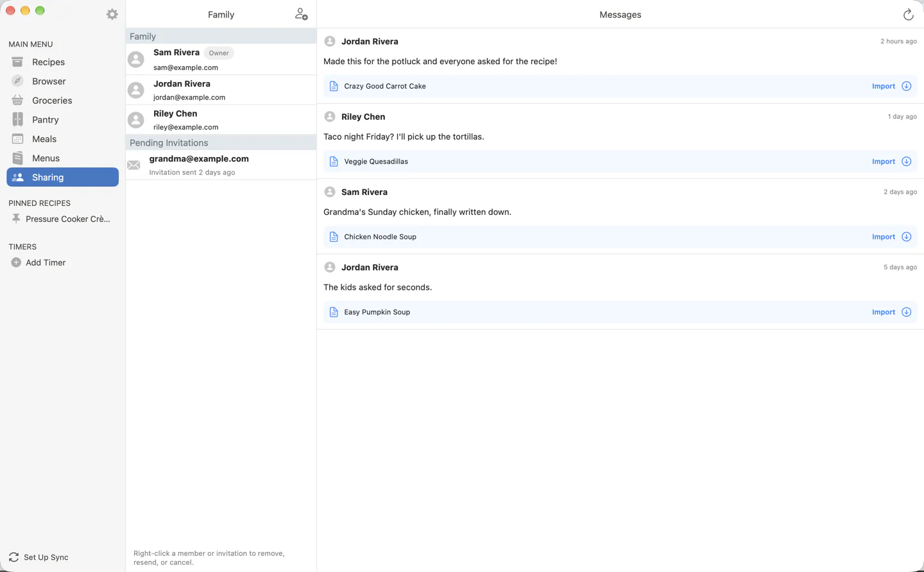Image resolution: width=924 pixels, height=572 pixels.
Task: Click 'Grandma's Sunday chicken, finally written down.' message
Action: [417, 212]
